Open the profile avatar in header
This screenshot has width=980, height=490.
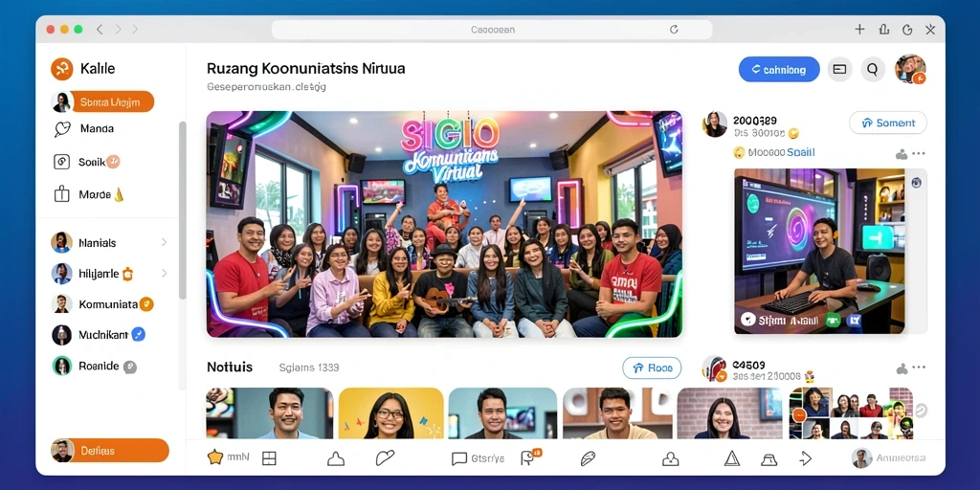point(910,69)
